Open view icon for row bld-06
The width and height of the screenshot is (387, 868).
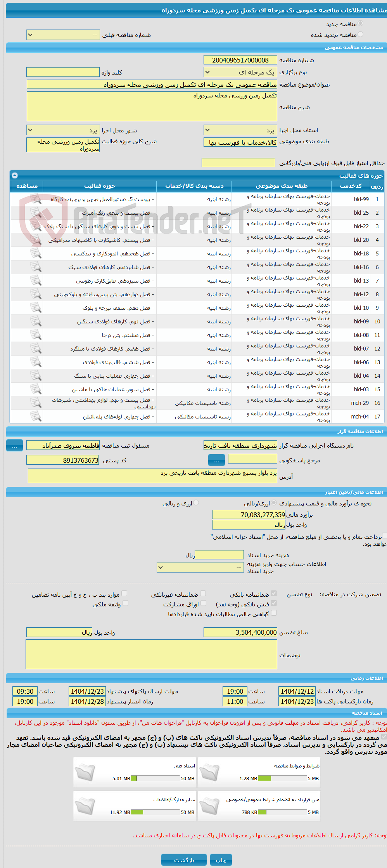[x=36, y=362]
